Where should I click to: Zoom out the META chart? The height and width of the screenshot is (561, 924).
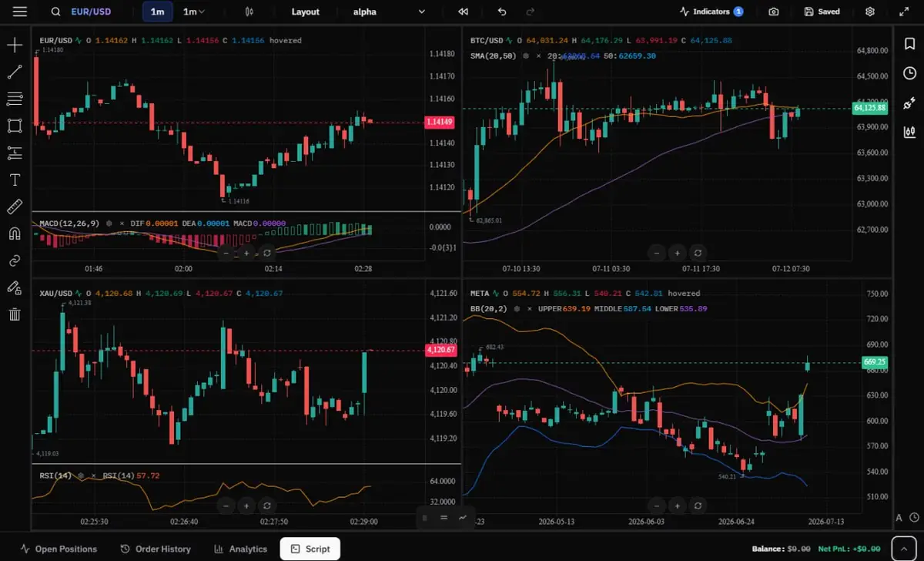tap(656, 506)
